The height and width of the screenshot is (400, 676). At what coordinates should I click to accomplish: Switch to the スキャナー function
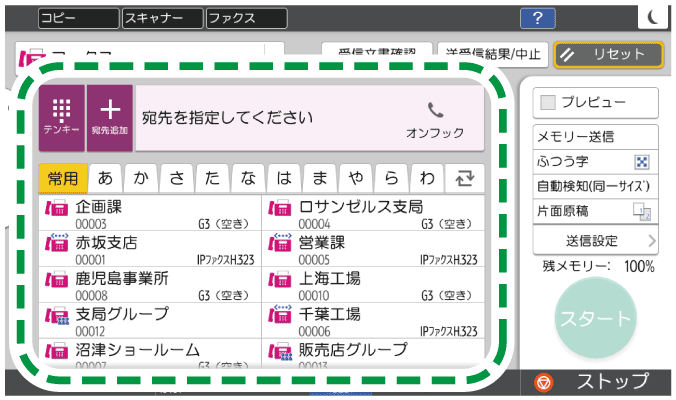pos(163,18)
